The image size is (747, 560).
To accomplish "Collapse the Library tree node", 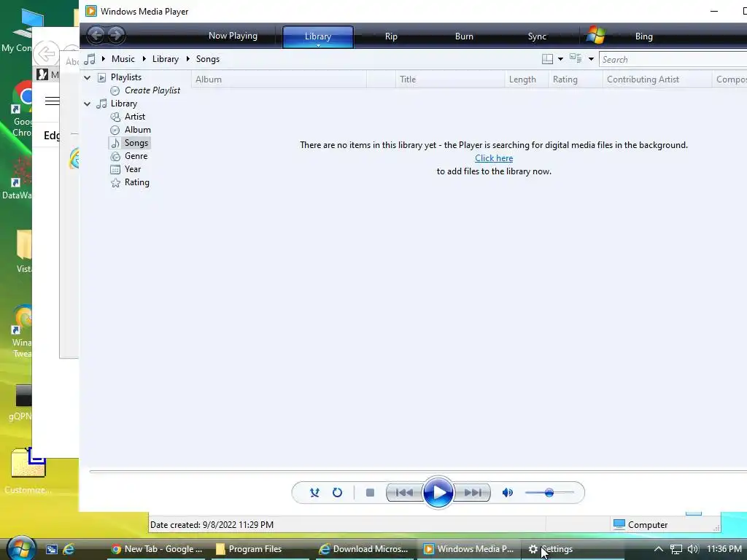I will coord(88,104).
